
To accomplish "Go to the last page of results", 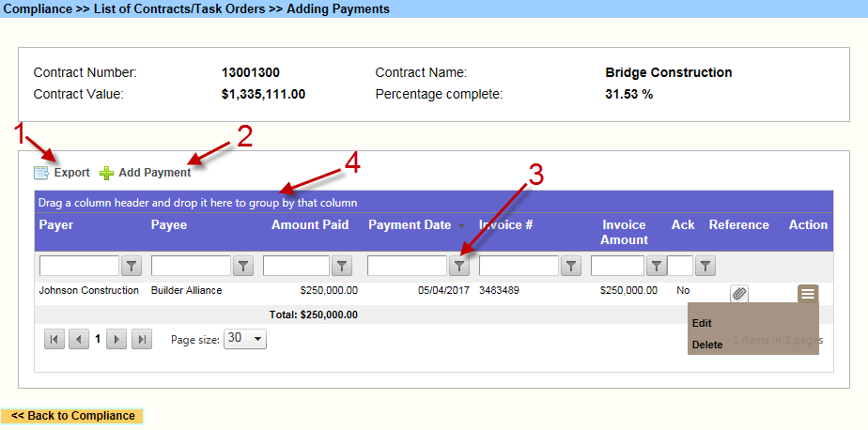I will click(141, 340).
